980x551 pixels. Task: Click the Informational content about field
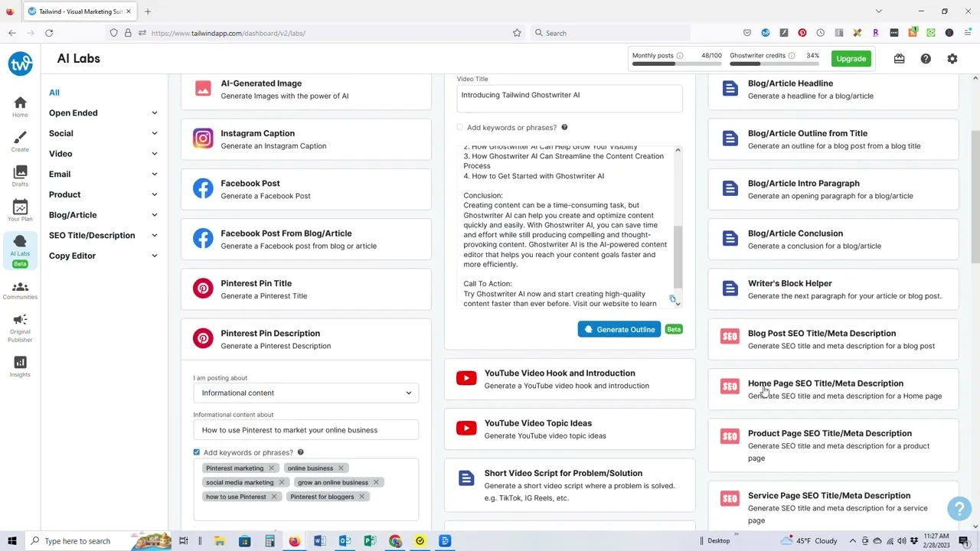point(306,430)
